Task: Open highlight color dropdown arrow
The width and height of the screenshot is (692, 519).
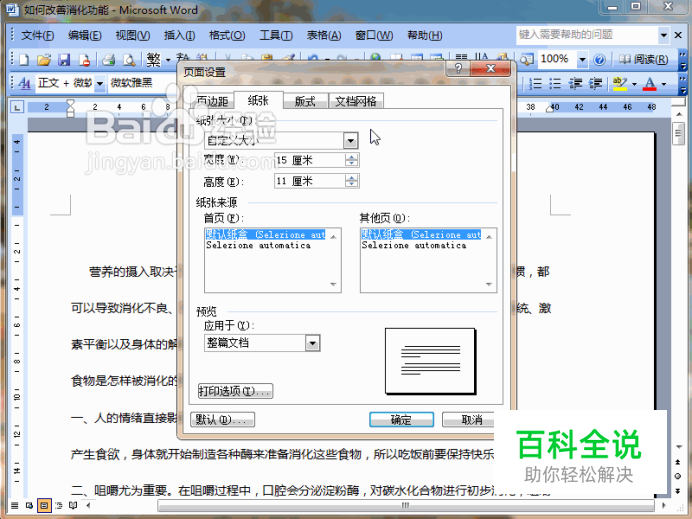Action: 634,84
